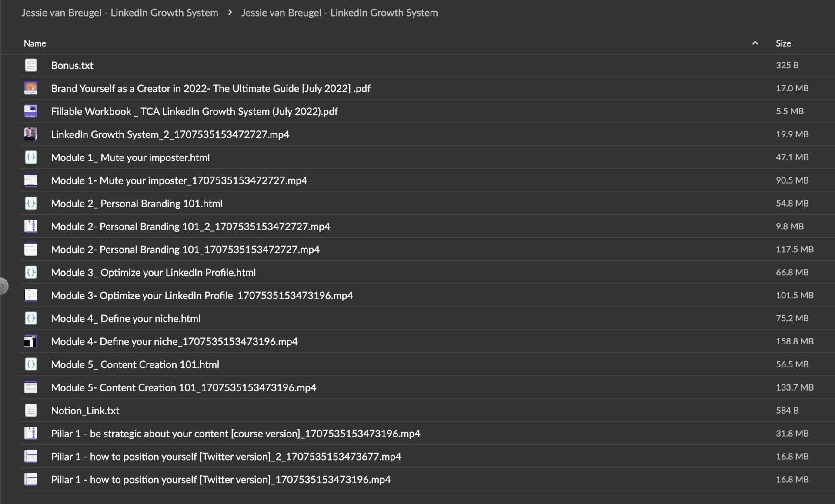Click the Fillable Workbook PDF thumbnail icon
The height and width of the screenshot is (504, 835).
pyautogui.click(x=31, y=111)
